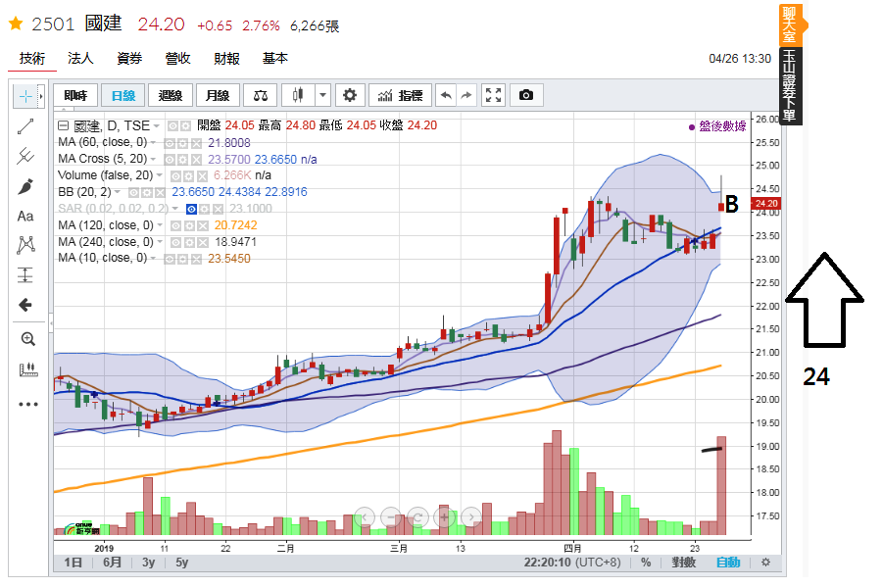
Task: Open settings gear for MA (60, close, 0)
Action: (182, 143)
